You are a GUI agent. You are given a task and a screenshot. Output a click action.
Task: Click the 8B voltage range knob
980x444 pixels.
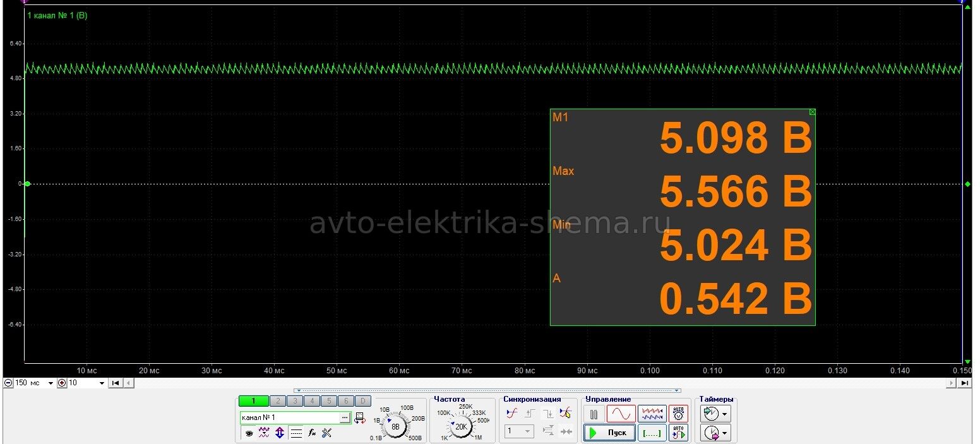[396, 426]
